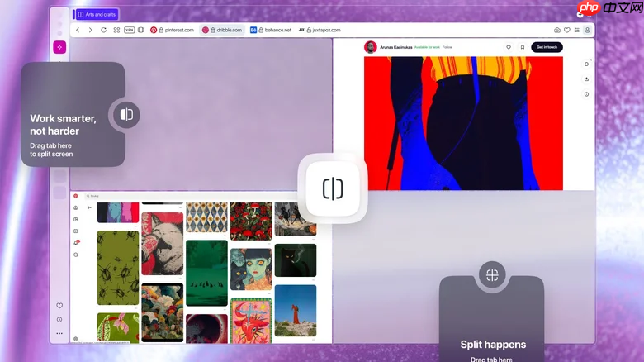
Task: Click the Pinterest back arrow
Action: 89,207
